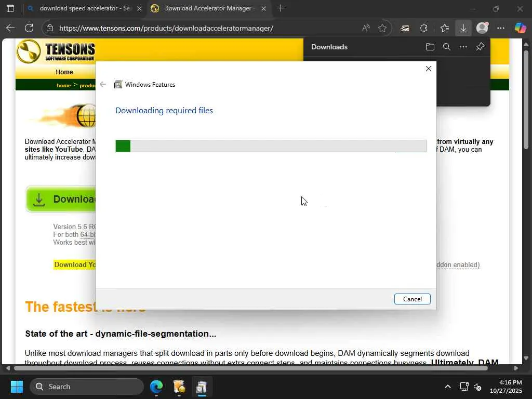Open the tab actions menu icon
Image resolution: width=532 pixels, height=399 pixels.
(x=10, y=8)
